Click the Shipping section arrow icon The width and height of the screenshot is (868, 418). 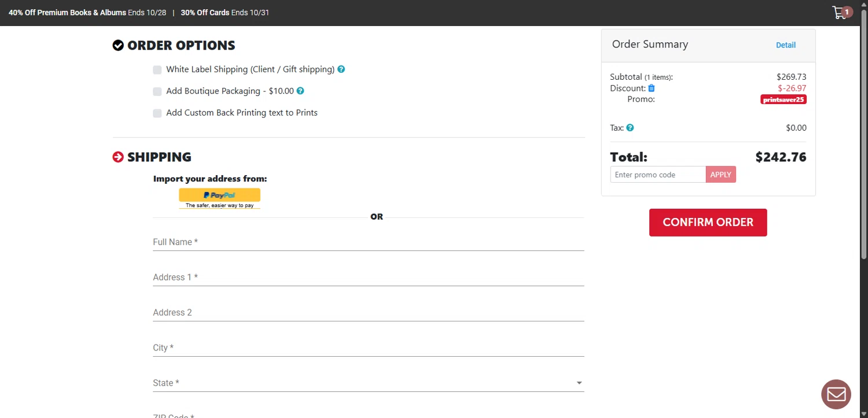click(118, 157)
